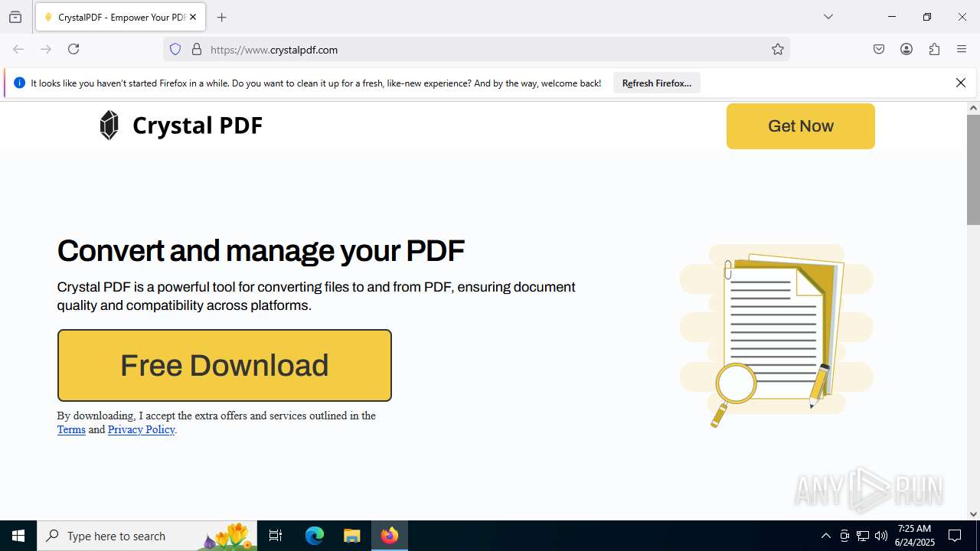Dismiss the Firefox refresh notification bar
This screenshot has width=980, height=551.
click(961, 83)
